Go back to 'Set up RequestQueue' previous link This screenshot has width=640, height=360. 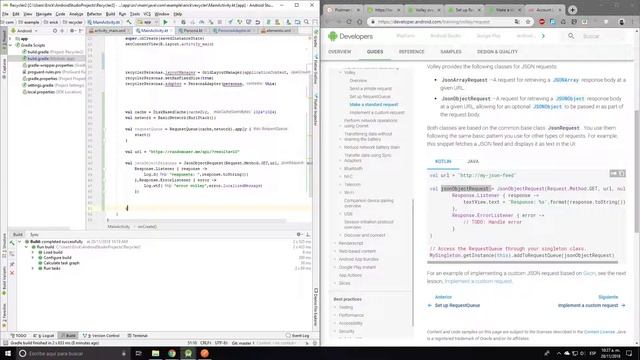click(453, 305)
